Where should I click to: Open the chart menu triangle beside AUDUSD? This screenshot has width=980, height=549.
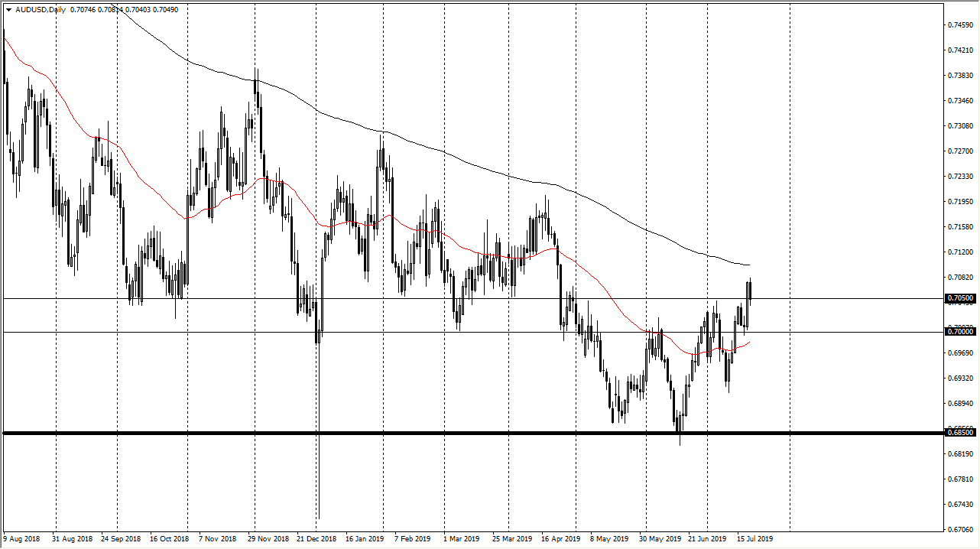8,10
